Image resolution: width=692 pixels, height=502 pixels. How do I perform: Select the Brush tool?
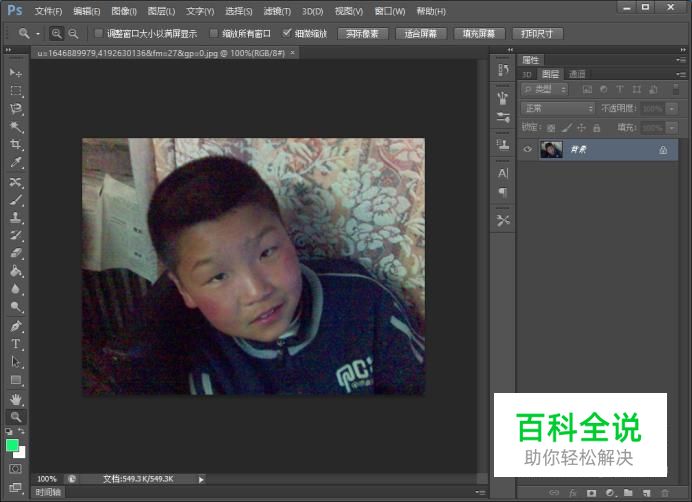[x=16, y=200]
